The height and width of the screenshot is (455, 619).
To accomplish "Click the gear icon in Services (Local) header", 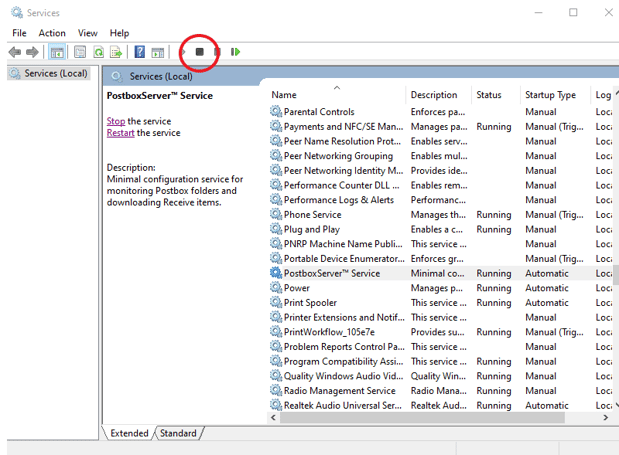I will 116,76.
